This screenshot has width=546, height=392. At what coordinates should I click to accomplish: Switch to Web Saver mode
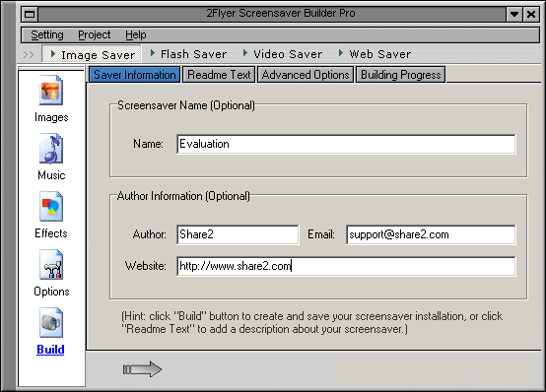click(375, 54)
